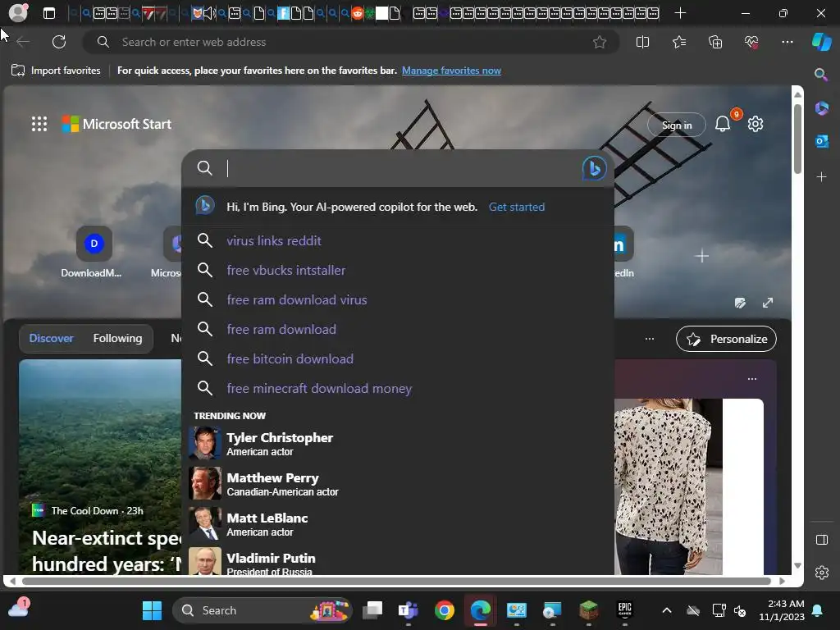Click the muted volume icon in the tray

[740, 610]
